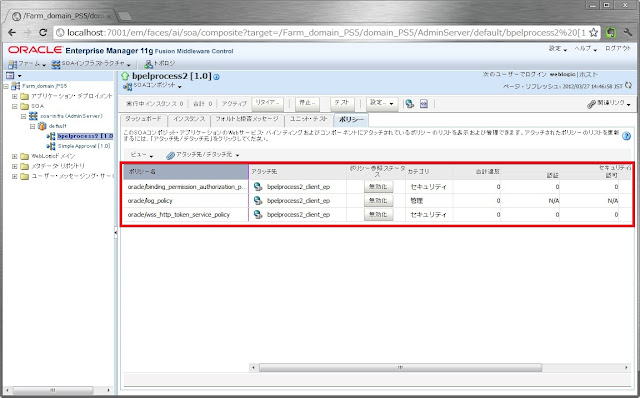The image size is (640, 398).
Task: Click the source XML icon in the composite toolbar
Action: point(424,104)
